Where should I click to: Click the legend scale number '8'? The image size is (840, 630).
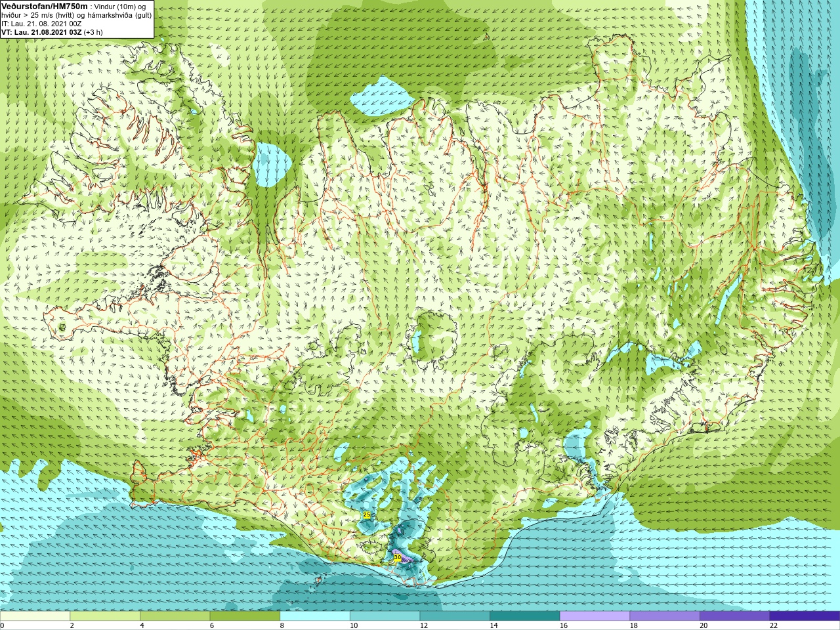(283, 625)
